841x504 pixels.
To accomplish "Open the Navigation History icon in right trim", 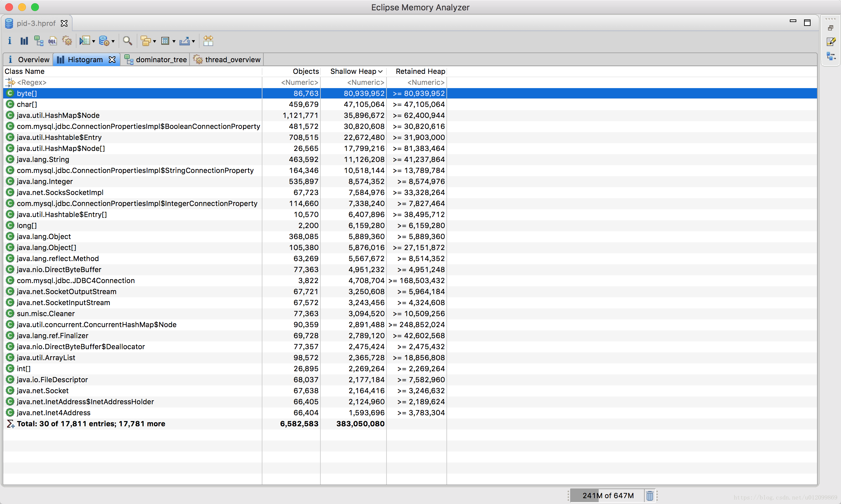I will pyautogui.click(x=831, y=56).
